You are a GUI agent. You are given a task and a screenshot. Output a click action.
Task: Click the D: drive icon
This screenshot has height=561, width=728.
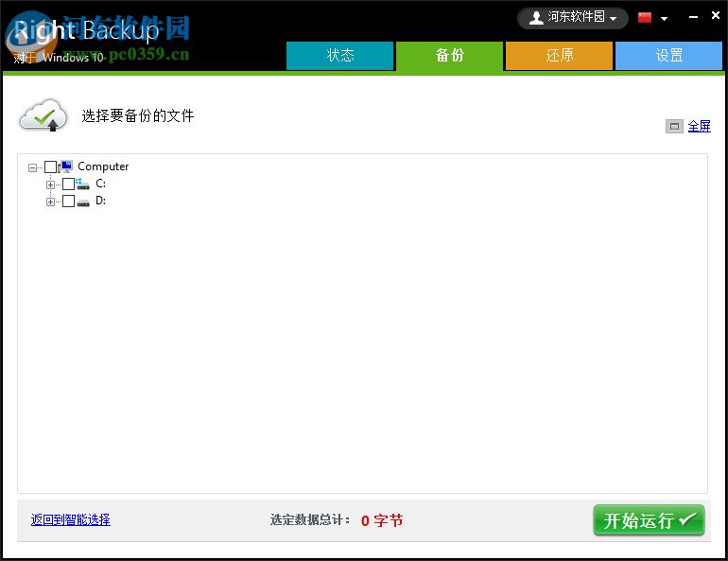82,202
